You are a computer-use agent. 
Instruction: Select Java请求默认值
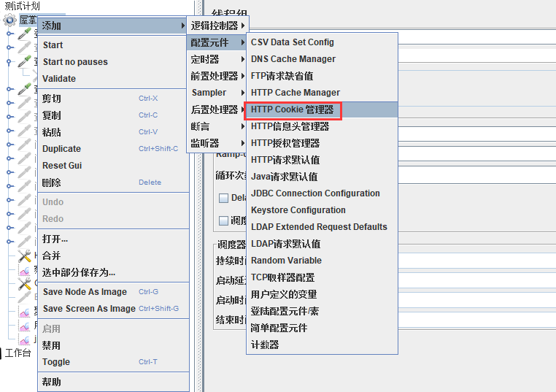coord(322,177)
